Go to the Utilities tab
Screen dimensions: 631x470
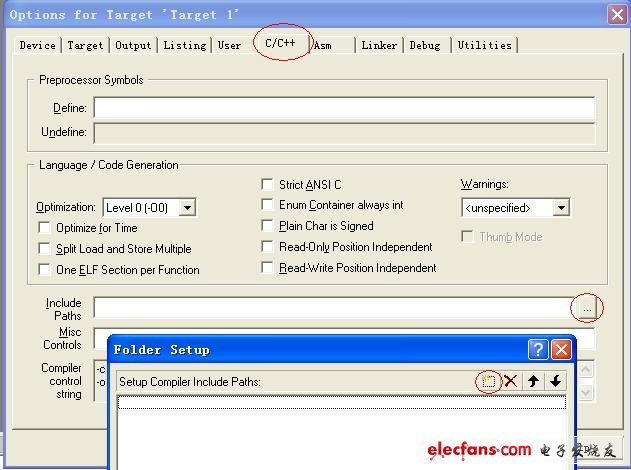click(484, 45)
